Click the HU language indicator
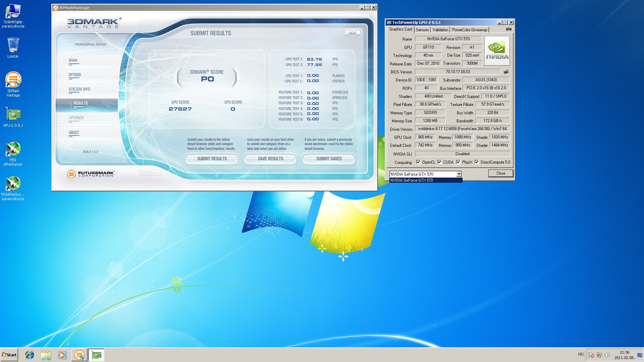 (581, 354)
